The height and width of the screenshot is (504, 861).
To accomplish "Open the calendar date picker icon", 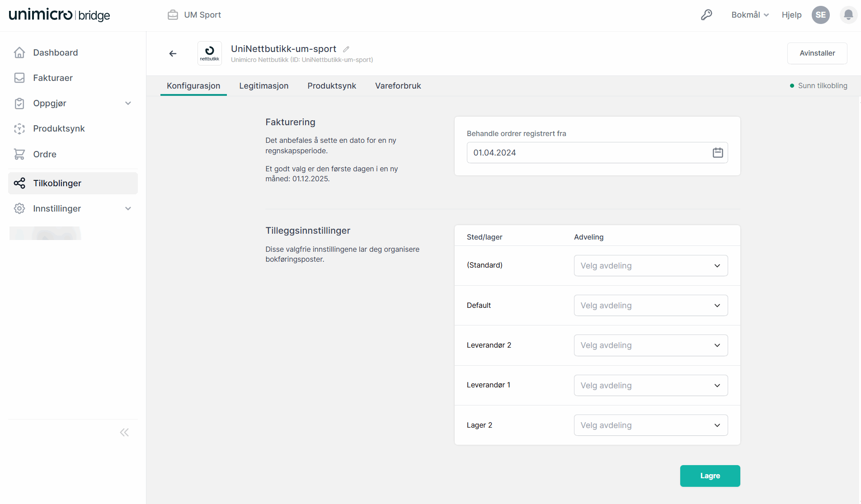I will click(x=717, y=153).
